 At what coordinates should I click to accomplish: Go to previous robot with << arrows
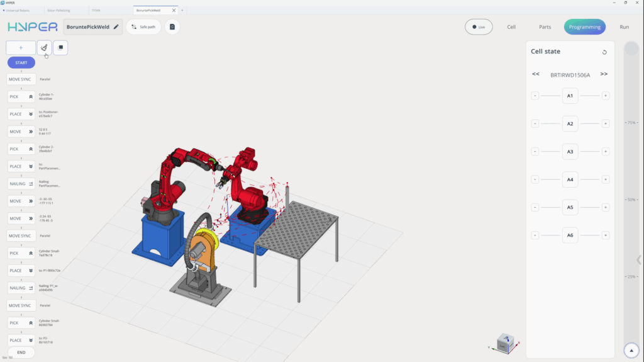pyautogui.click(x=536, y=74)
